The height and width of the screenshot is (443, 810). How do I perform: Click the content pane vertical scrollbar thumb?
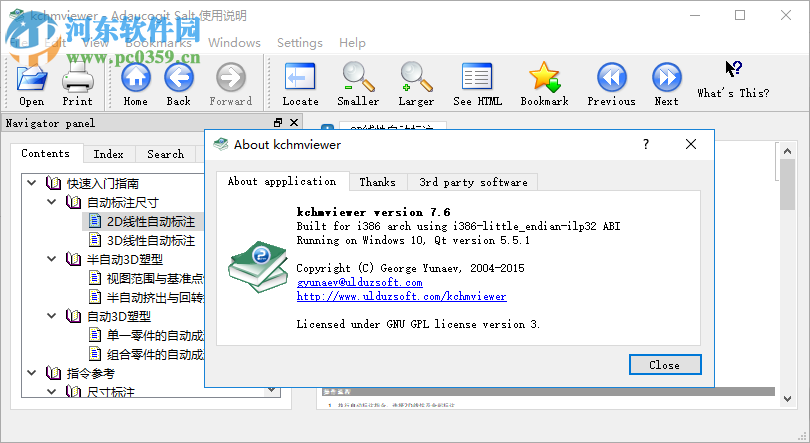tap(787, 184)
